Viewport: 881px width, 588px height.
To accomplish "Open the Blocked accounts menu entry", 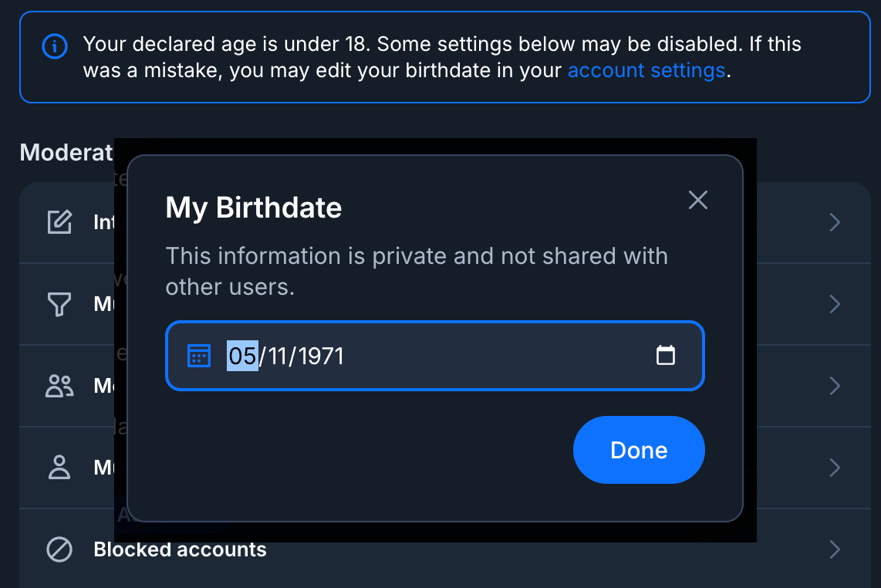I will point(180,549).
